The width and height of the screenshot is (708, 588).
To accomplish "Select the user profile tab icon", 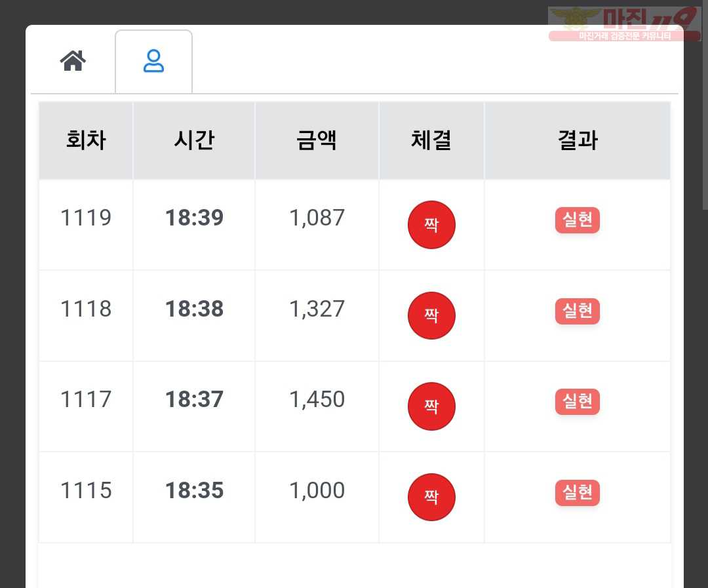I will click(x=153, y=62).
